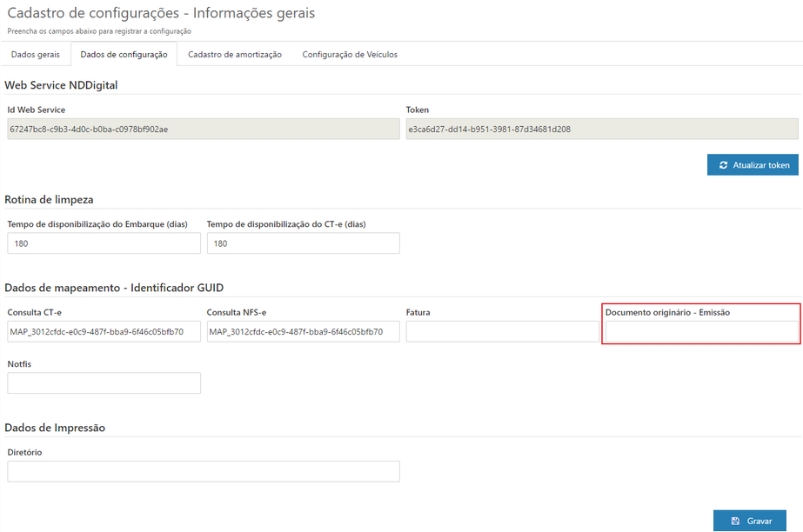Viewport: 803px width, 532px height.
Task: Click the Tempo de disponibilização do Embarque field
Action: 104,243
